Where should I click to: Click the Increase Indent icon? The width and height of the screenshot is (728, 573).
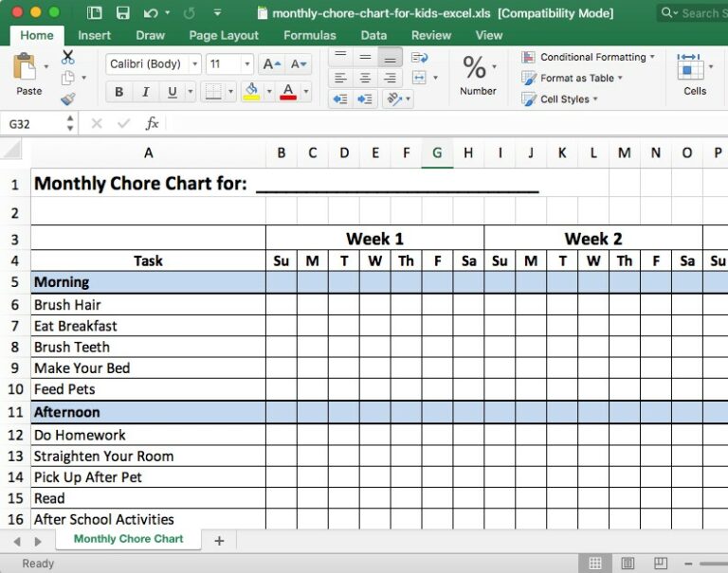(x=364, y=98)
